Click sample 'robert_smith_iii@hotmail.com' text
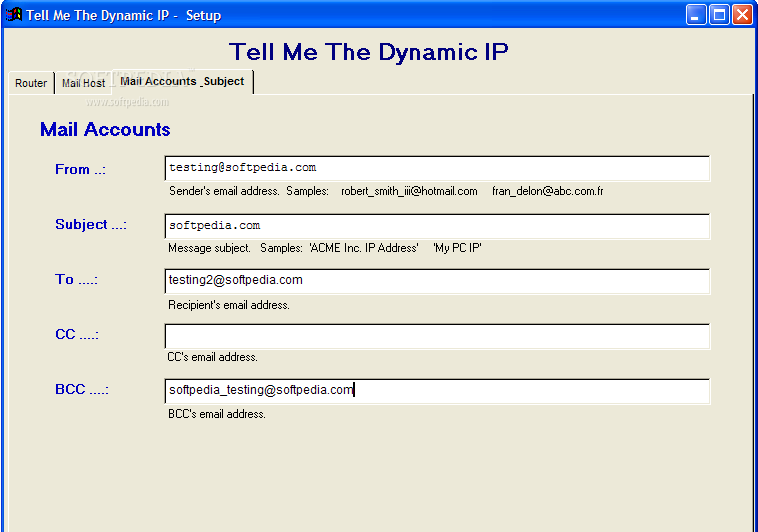Image resolution: width=758 pixels, height=532 pixels. click(x=409, y=192)
